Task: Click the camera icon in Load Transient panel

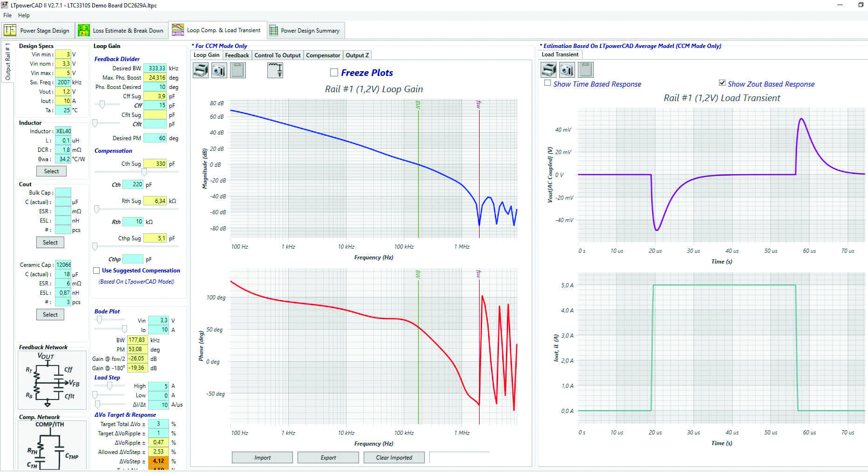Action: click(x=567, y=70)
